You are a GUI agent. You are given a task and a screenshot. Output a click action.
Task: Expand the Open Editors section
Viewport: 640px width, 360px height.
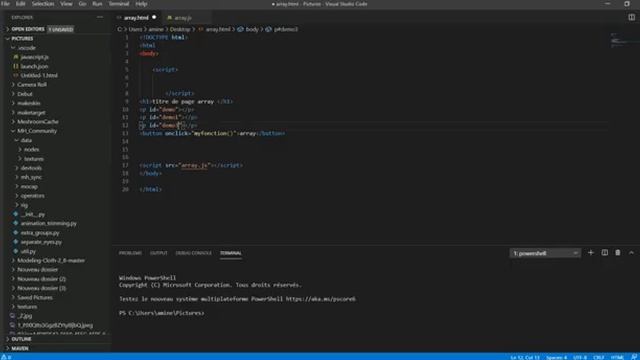coord(28,29)
